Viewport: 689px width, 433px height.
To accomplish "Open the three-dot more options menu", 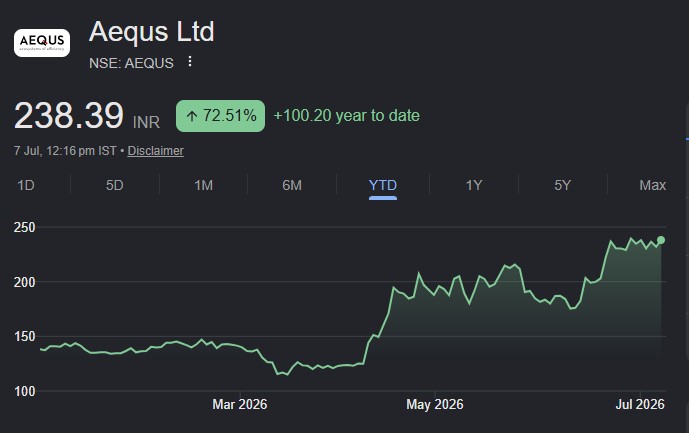I will [x=190, y=62].
